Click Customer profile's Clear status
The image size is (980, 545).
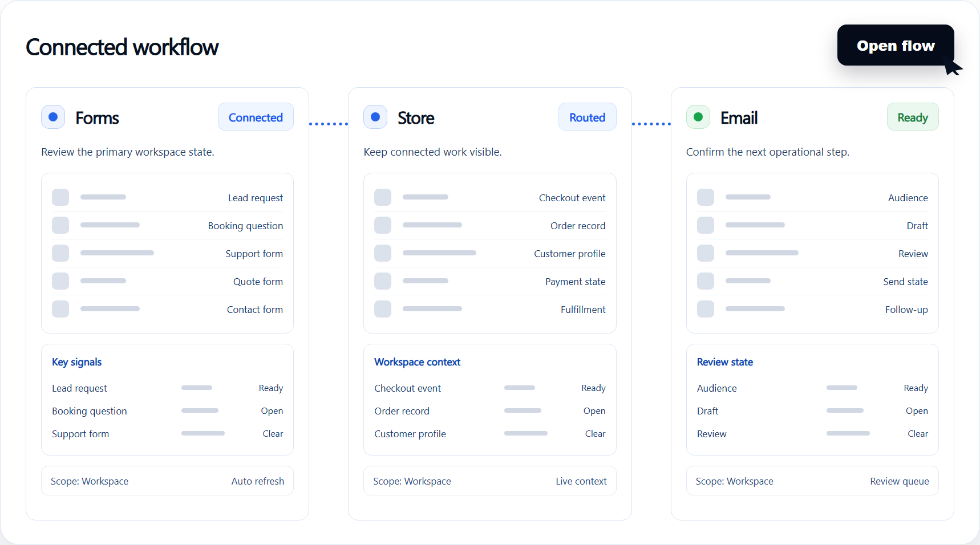595,434
